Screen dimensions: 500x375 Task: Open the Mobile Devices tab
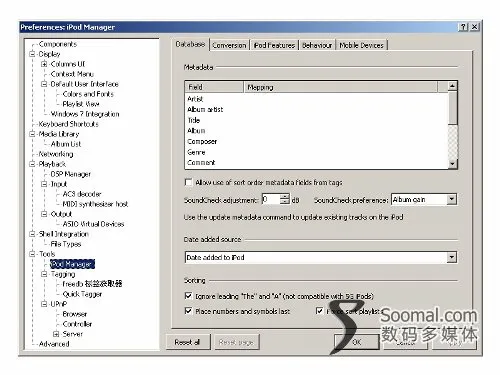[361, 45]
